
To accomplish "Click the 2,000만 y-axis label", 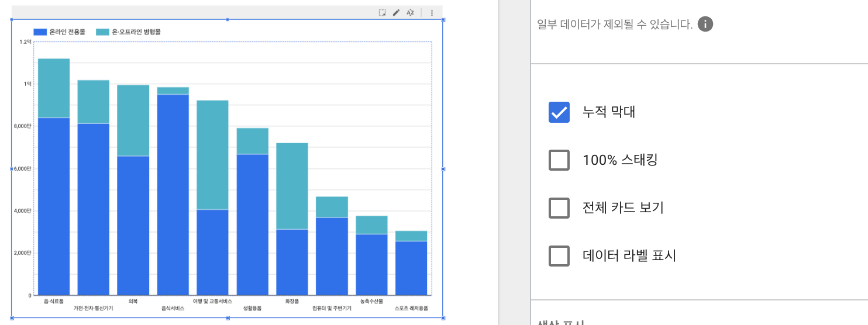I will 23,253.
